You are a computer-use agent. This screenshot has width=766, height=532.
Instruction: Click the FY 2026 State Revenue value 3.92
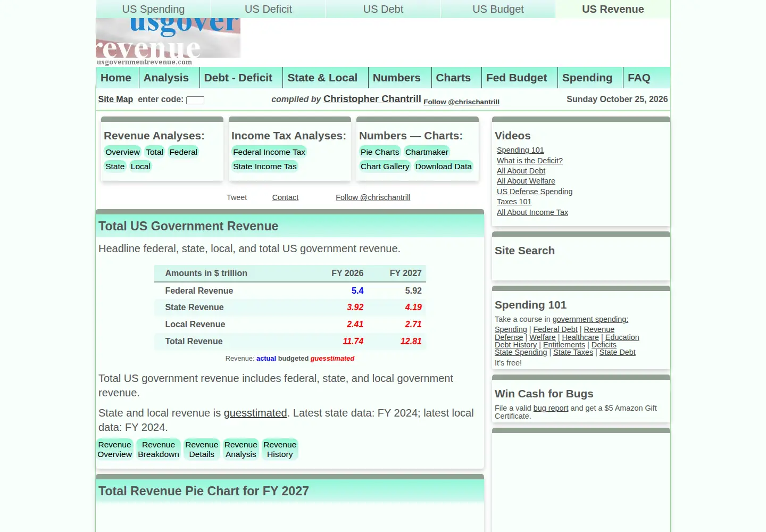pyautogui.click(x=355, y=307)
